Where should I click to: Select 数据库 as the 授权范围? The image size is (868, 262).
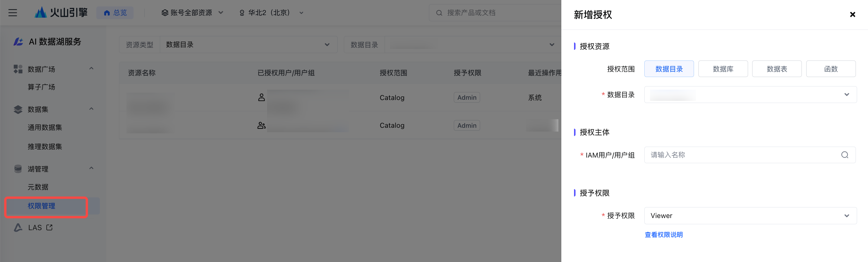click(723, 69)
